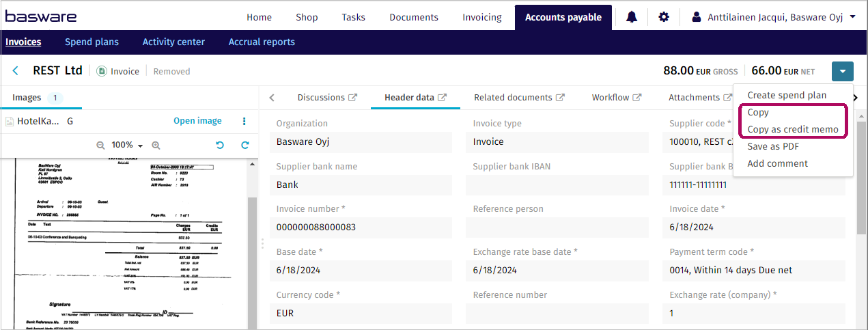Open the Invoicing menu
The width and height of the screenshot is (868, 330).
point(482,17)
